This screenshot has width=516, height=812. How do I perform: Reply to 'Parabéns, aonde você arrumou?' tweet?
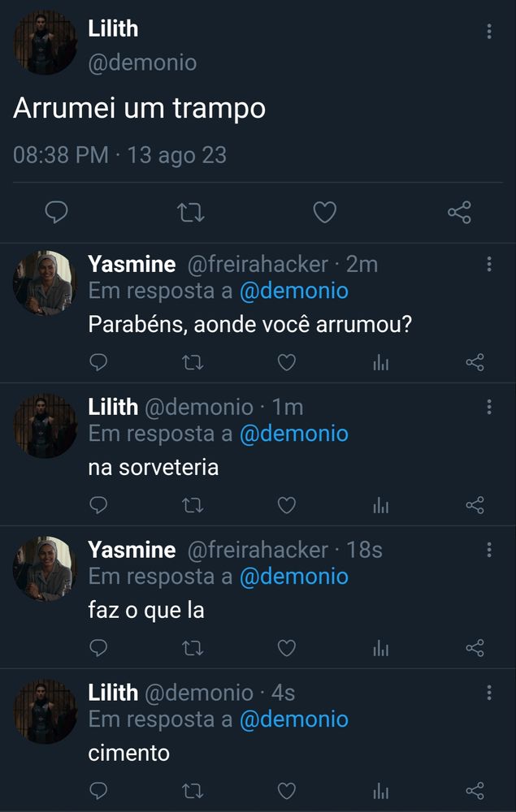pos(98,363)
